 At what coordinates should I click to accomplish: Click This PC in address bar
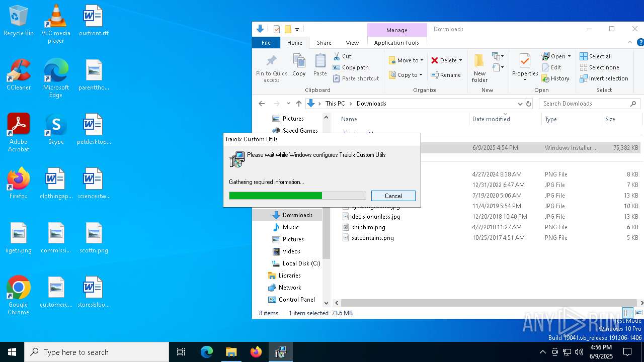click(x=335, y=104)
